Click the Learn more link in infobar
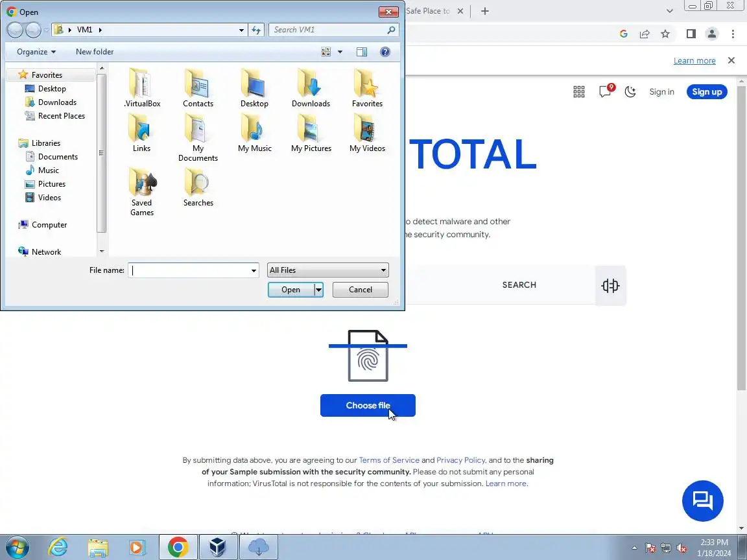Screen dimensions: 747x560 pyautogui.click(x=694, y=60)
